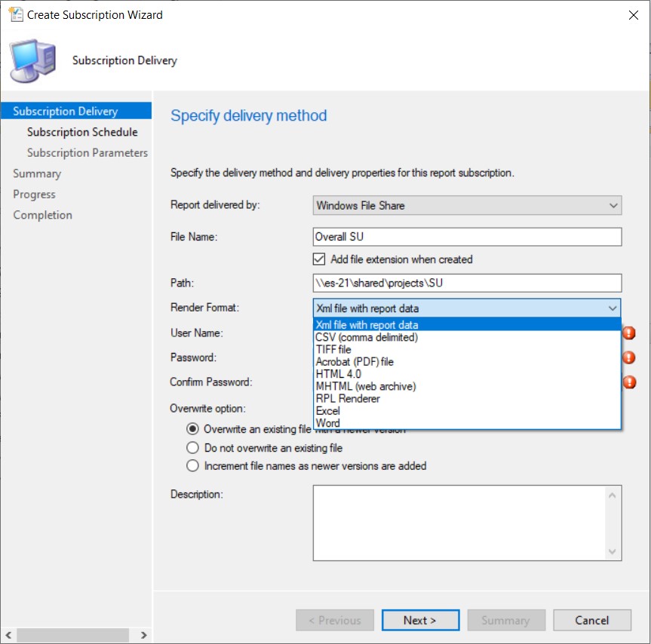651x644 pixels.
Task: Uncheck Add file extension when created
Action: (319, 256)
